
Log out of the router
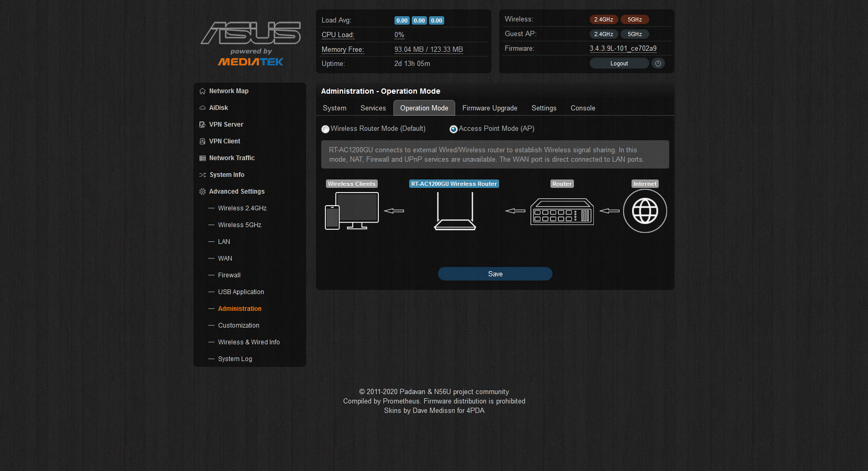pyautogui.click(x=619, y=63)
